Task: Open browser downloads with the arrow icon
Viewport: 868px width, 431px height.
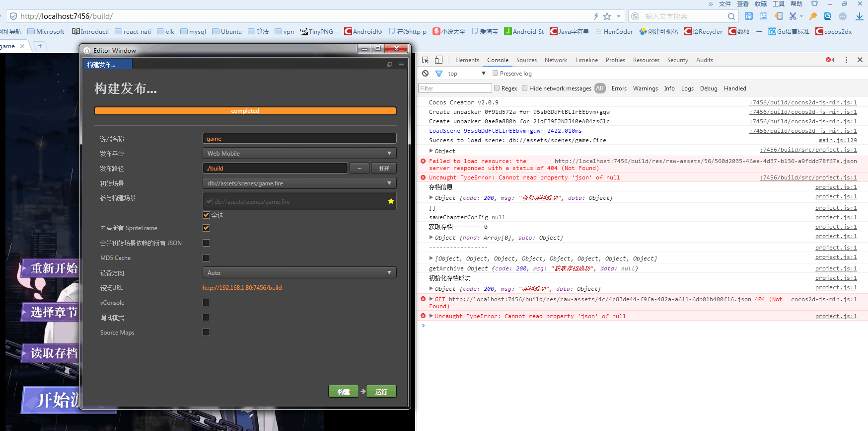Action: 860,16
